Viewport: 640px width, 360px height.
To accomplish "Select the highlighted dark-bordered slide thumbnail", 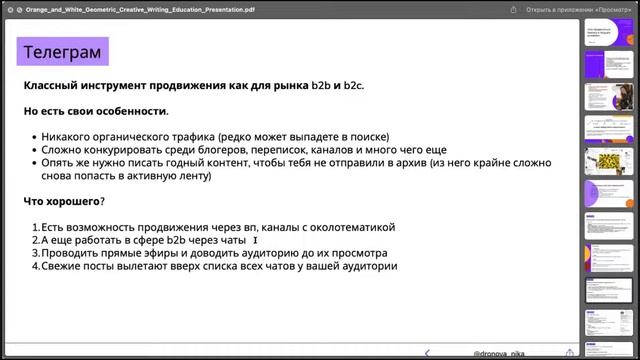I will (x=609, y=291).
